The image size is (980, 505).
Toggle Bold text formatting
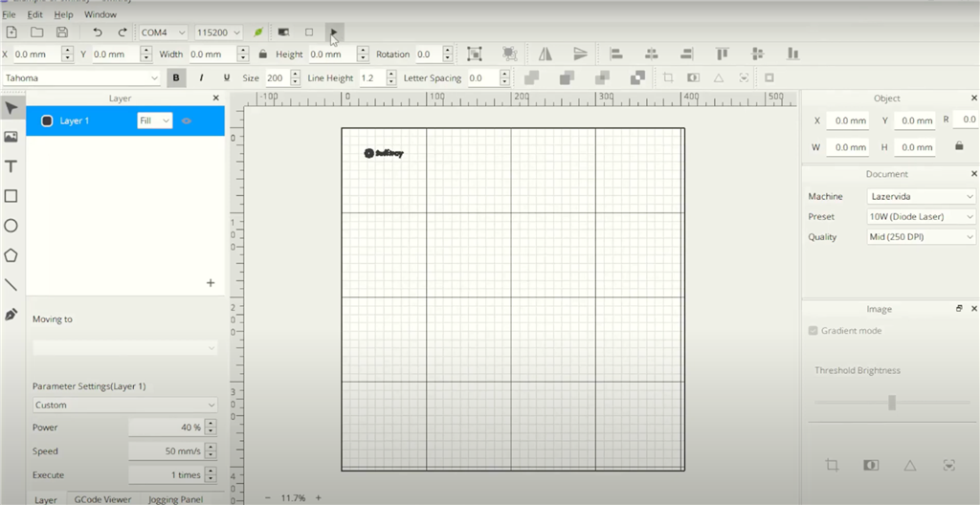tap(176, 78)
